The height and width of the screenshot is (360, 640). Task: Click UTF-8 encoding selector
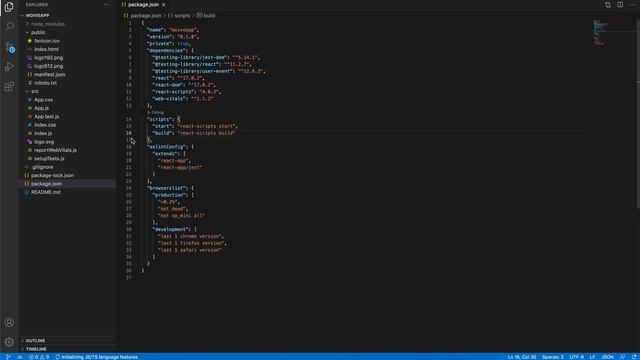click(577, 357)
